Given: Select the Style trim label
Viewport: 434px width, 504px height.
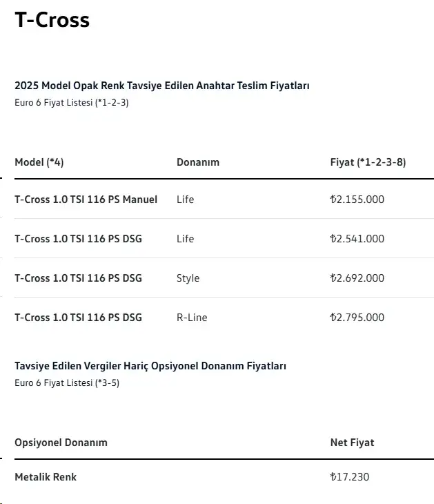Looking at the screenshot, I should [188, 278].
